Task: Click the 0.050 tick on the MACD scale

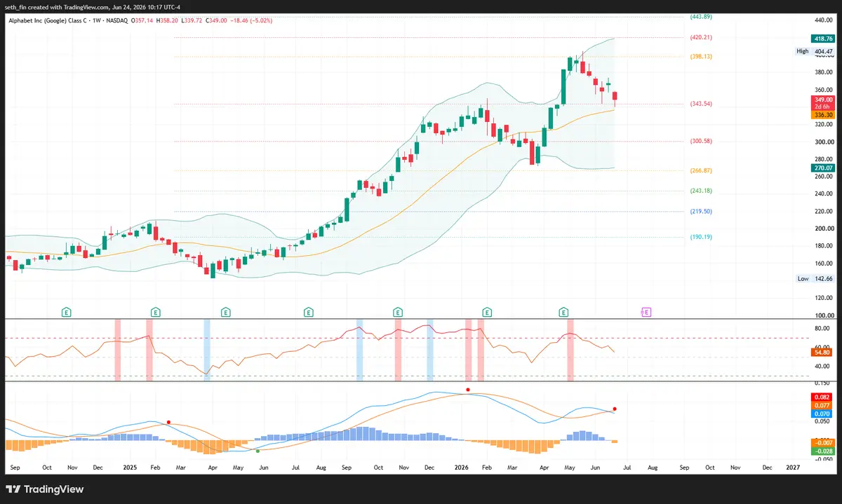Action: 823,421
